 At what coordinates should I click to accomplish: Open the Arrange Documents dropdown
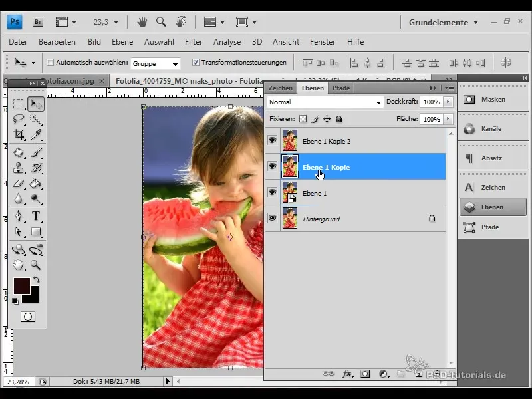point(213,22)
